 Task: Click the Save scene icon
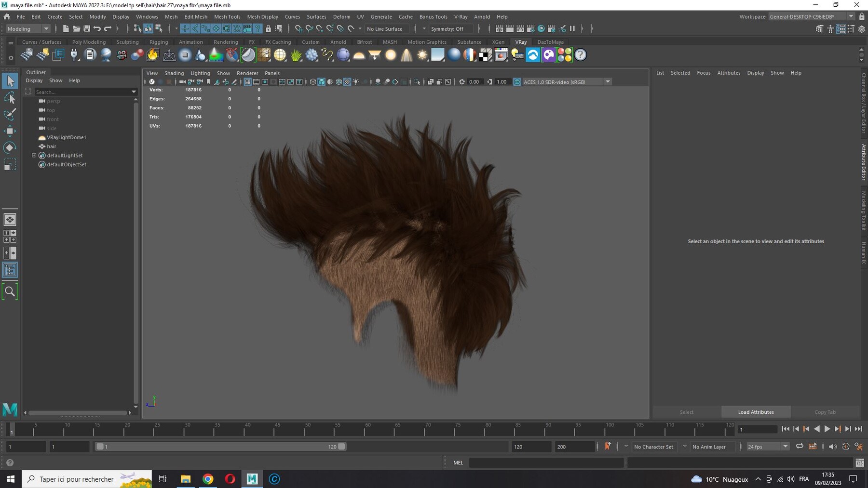point(87,29)
